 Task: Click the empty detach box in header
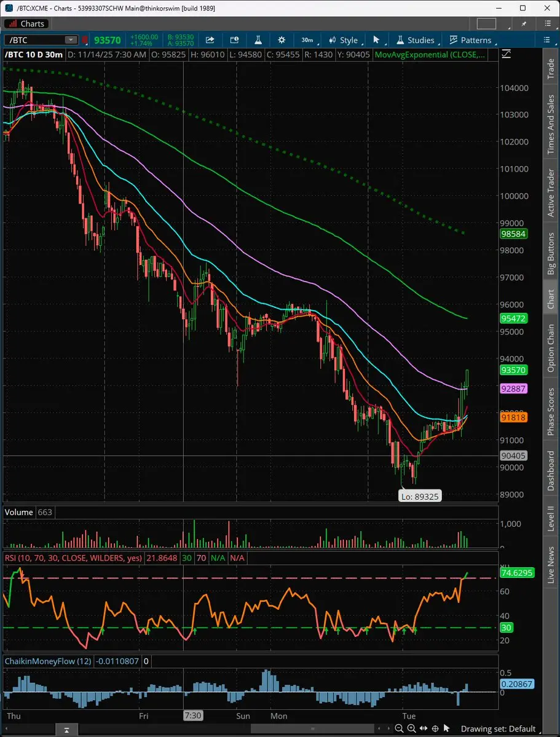(x=486, y=23)
